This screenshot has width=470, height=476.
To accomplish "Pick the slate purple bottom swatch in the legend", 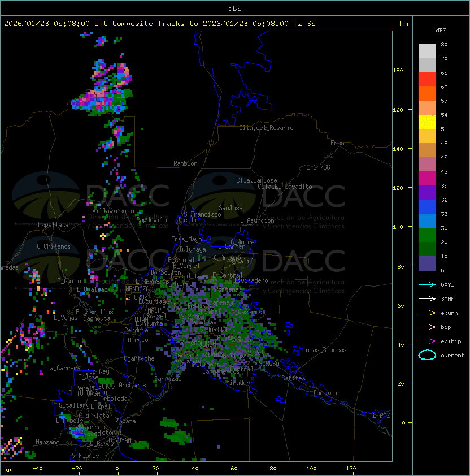I will (427, 263).
